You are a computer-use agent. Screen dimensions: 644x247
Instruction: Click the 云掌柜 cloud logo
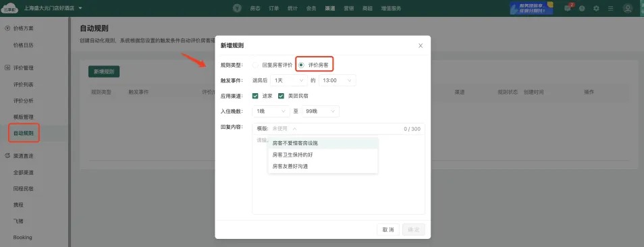pos(10,8)
